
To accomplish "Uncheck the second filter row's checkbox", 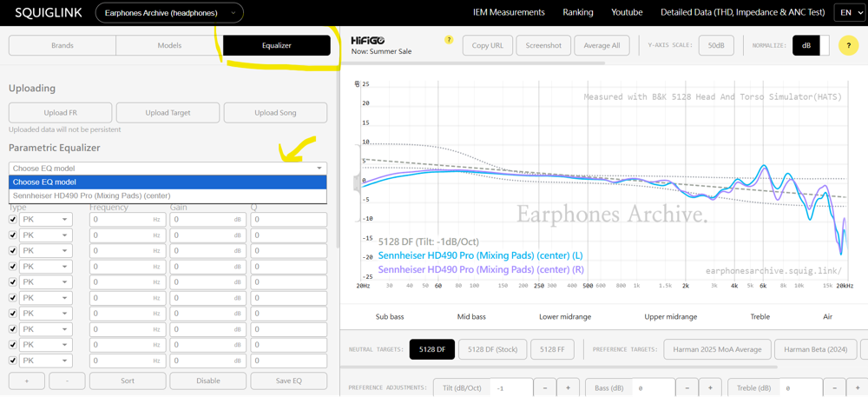I will coord(13,235).
